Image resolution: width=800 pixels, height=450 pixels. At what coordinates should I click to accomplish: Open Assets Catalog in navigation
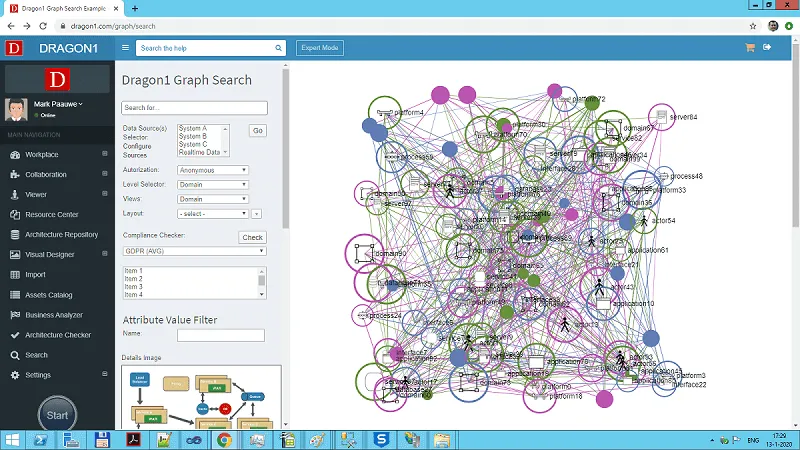click(57, 295)
